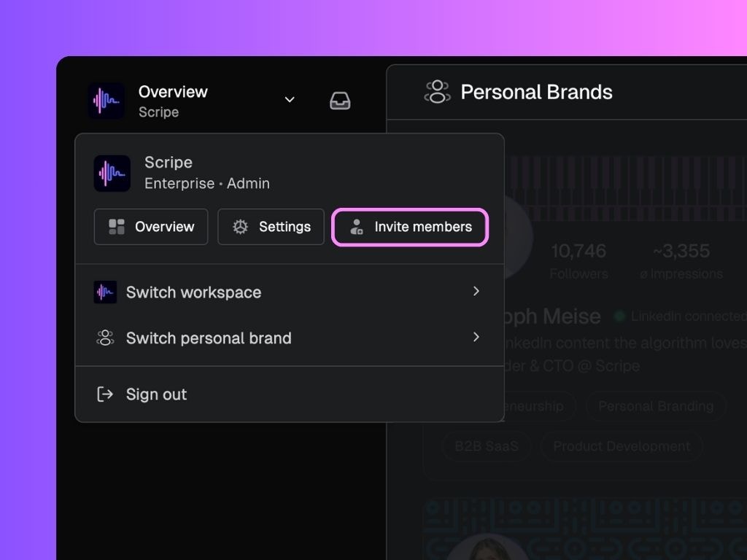
Task: Select Sign out menu item
Action: (x=290, y=394)
